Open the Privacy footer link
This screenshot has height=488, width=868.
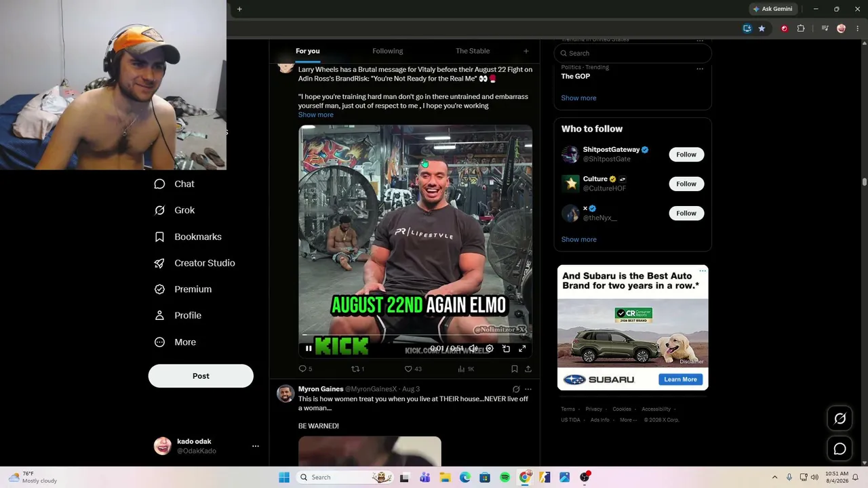click(593, 409)
